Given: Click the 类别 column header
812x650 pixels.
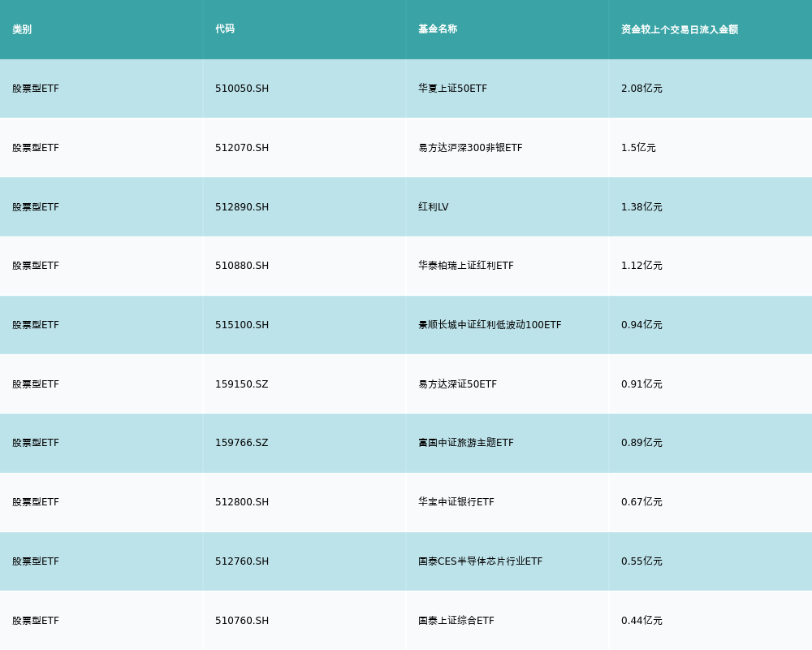Looking at the screenshot, I should coord(22,29).
